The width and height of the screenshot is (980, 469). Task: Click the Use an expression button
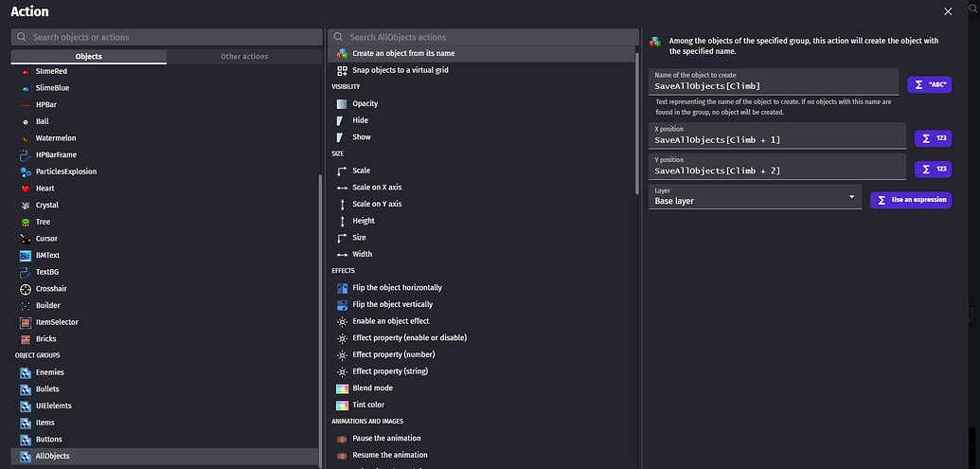(x=910, y=200)
